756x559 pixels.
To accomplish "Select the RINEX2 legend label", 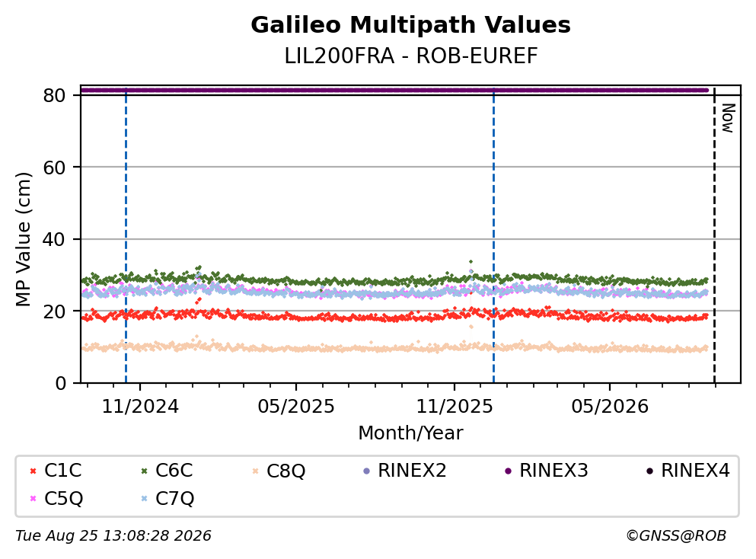I will [412, 470].
